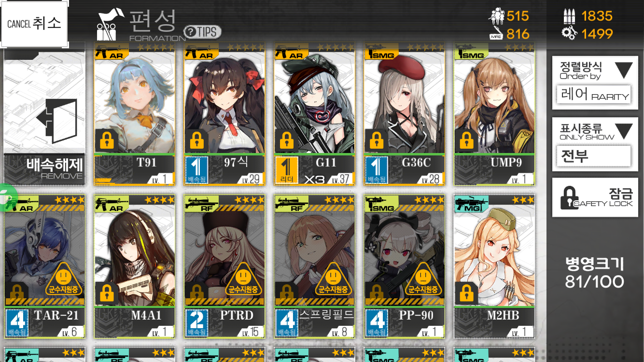Viewport: 644px width, 362px height.
Task: Click the parts gear resource icon
Action: pos(570,33)
